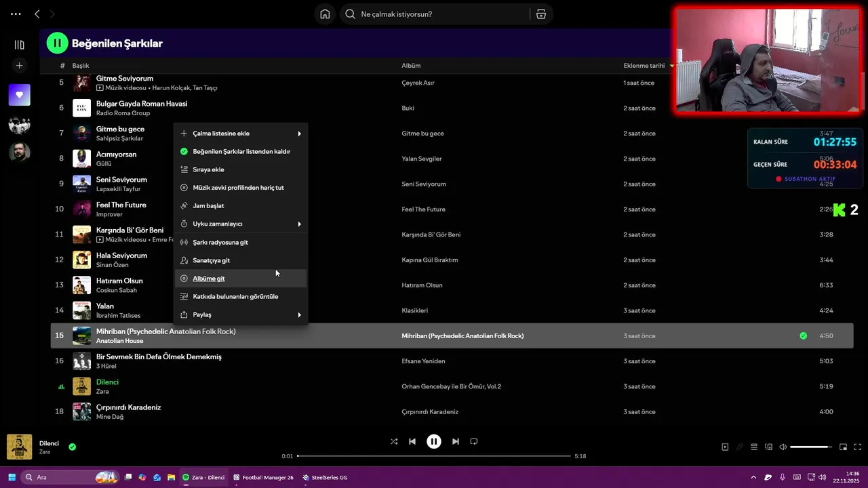Open Now Playing view icon

click(x=725, y=447)
